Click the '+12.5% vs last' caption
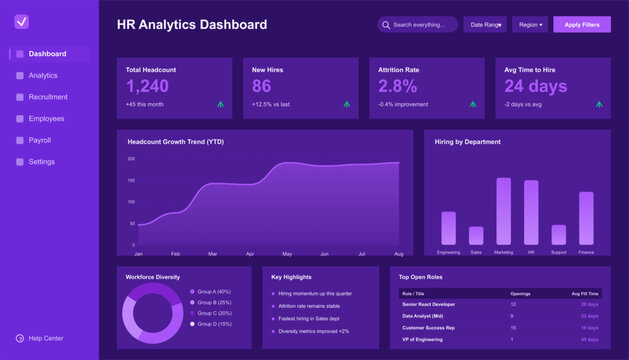The height and width of the screenshot is (360, 629). click(x=271, y=104)
